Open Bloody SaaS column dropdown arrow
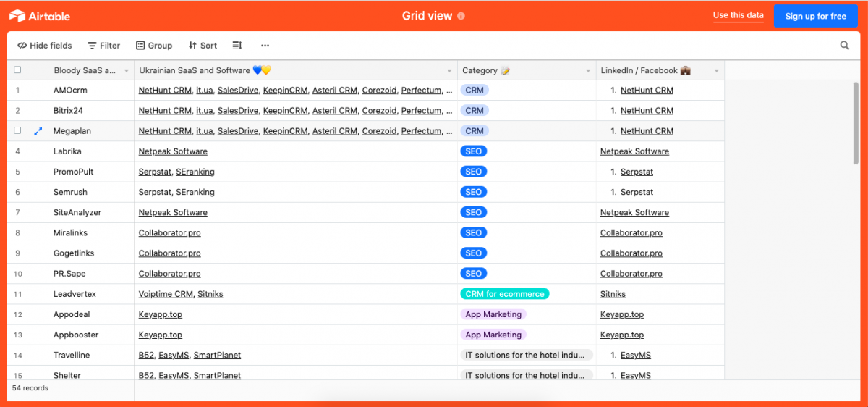Image resolution: width=868 pixels, height=407 pixels. [x=127, y=71]
